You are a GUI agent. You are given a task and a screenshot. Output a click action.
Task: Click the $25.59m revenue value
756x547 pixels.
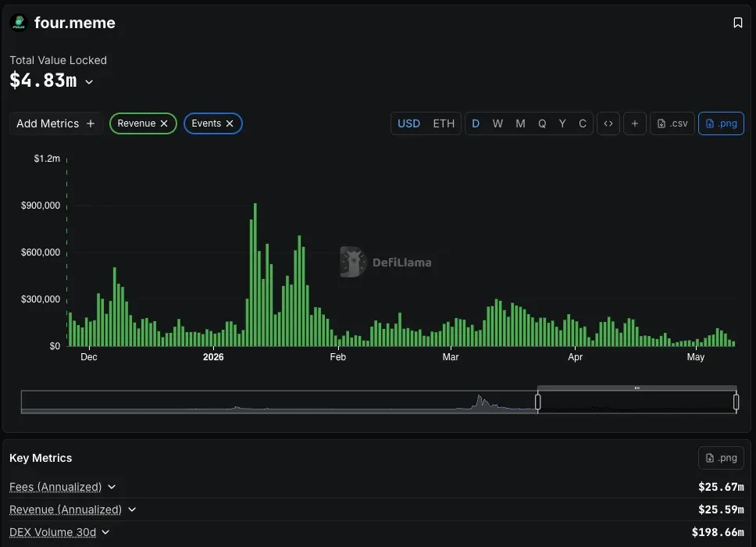tap(721, 509)
